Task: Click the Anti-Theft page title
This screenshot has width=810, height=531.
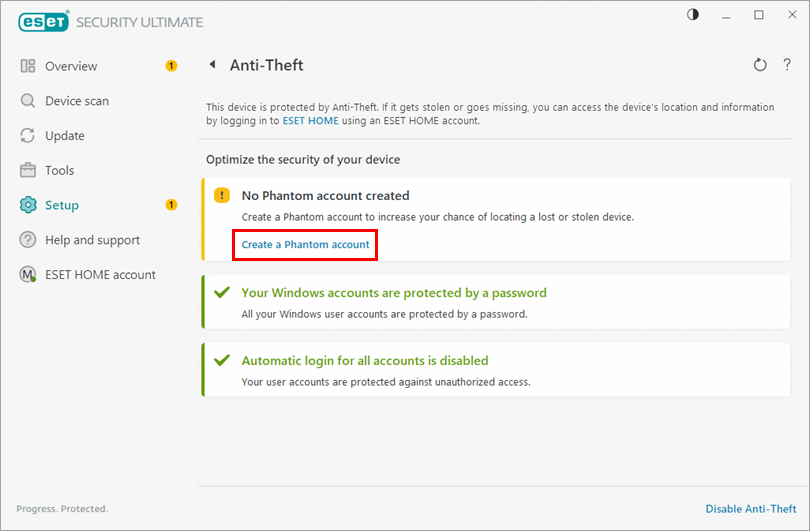Action: pyautogui.click(x=267, y=65)
